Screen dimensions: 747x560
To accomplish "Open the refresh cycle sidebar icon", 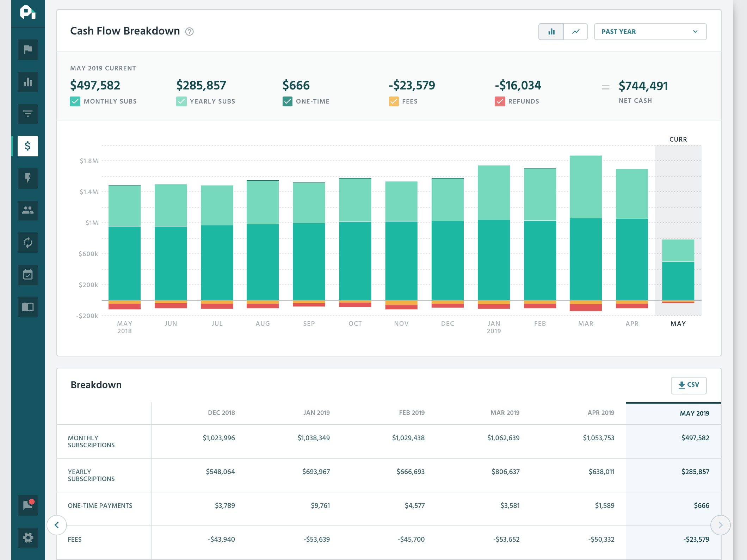I will tap(28, 243).
